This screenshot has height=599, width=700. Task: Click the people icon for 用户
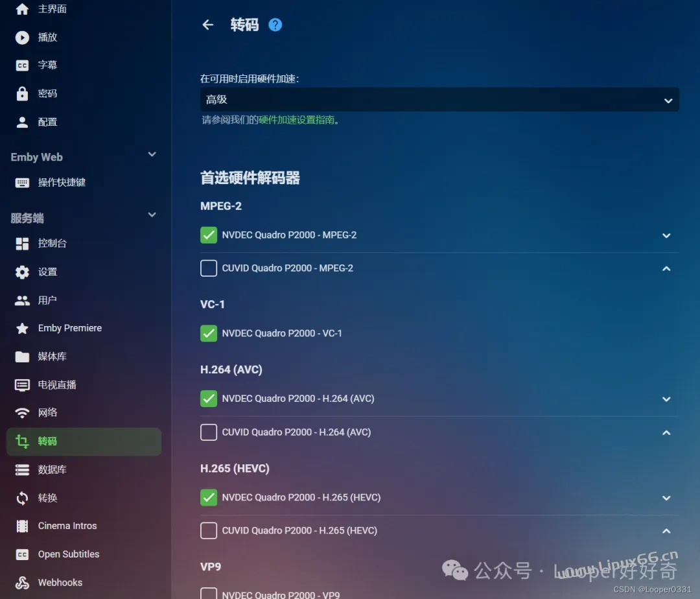point(22,300)
